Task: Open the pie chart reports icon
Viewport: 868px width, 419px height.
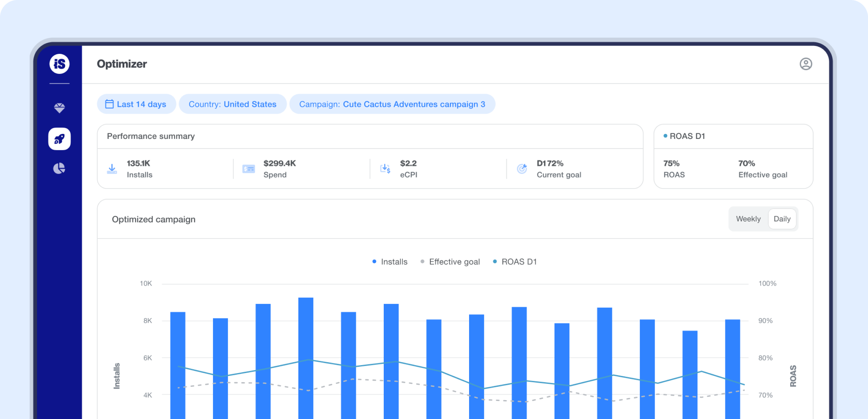Action: pyautogui.click(x=59, y=168)
